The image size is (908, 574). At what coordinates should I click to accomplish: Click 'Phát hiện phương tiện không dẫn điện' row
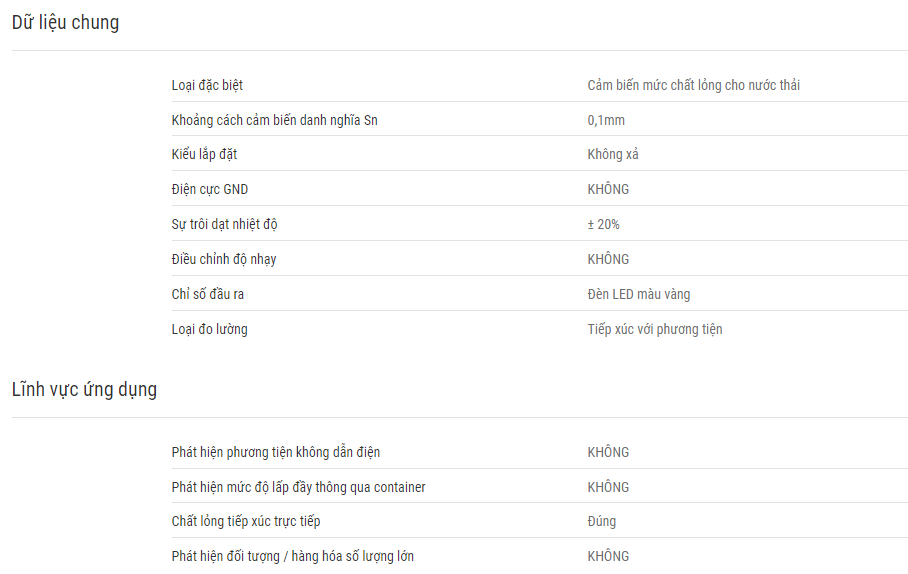click(539, 452)
